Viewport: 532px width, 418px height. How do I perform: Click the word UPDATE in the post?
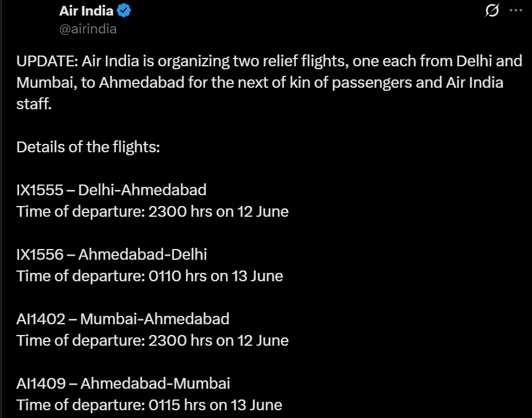pos(47,62)
